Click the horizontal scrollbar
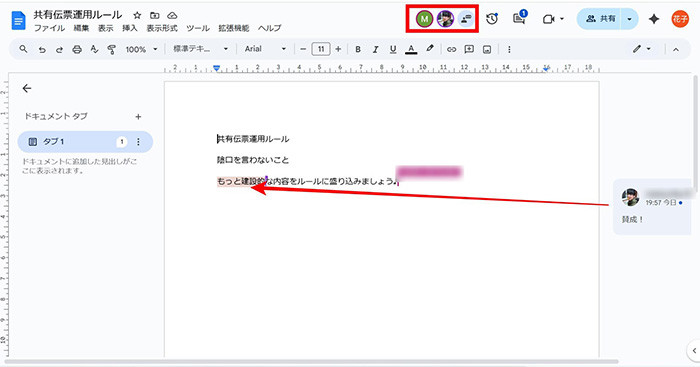 [x=312, y=361]
